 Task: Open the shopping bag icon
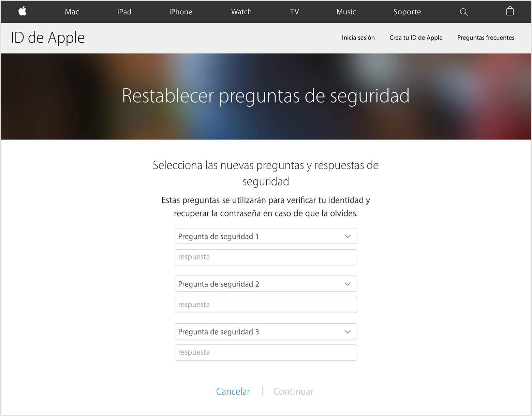(510, 11)
